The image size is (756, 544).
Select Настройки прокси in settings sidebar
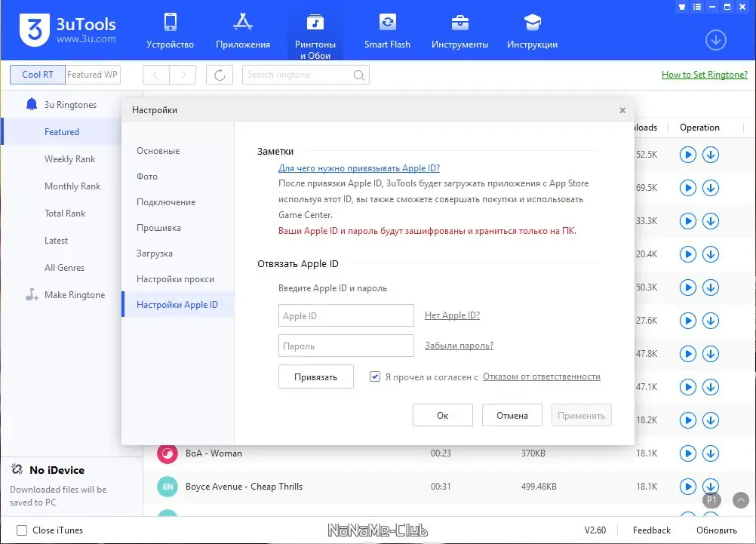pyautogui.click(x=175, y=279)
